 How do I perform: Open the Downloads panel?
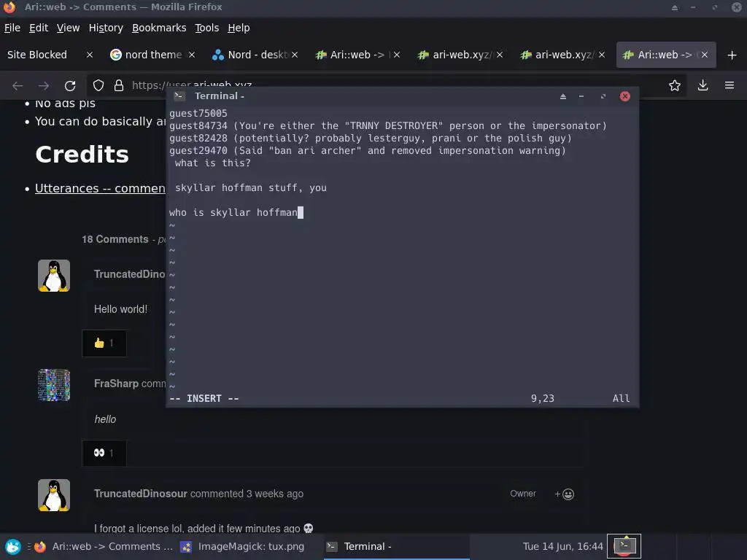703,86
